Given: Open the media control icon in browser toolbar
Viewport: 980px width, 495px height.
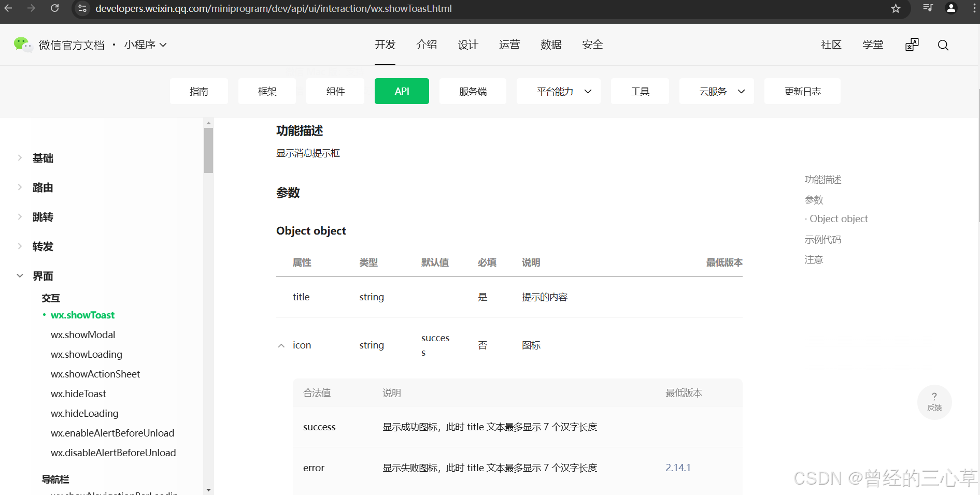Looking at the screenshot, I should (928, 8).
